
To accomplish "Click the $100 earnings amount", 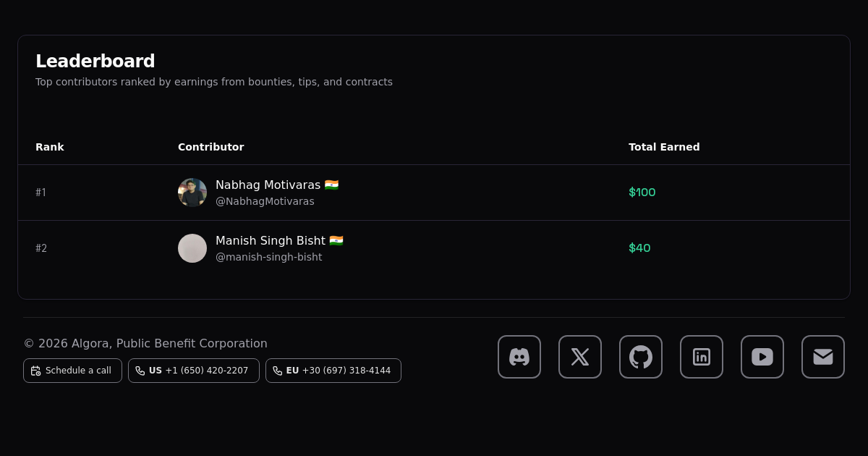I will tap(642, 193).
